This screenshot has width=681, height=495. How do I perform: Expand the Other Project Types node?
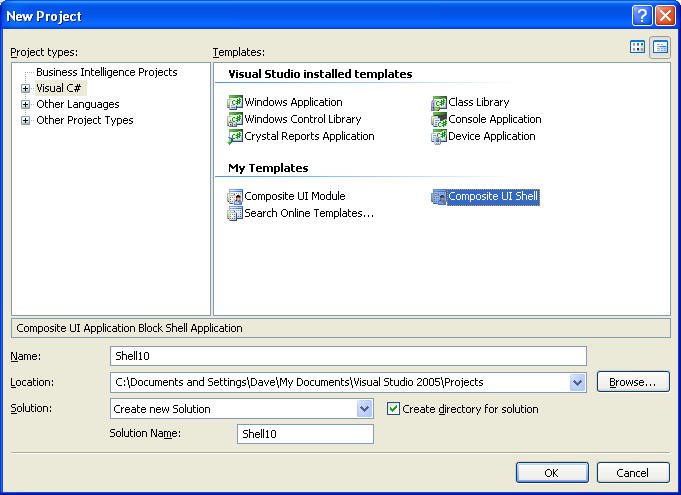[x=25, y=120]
